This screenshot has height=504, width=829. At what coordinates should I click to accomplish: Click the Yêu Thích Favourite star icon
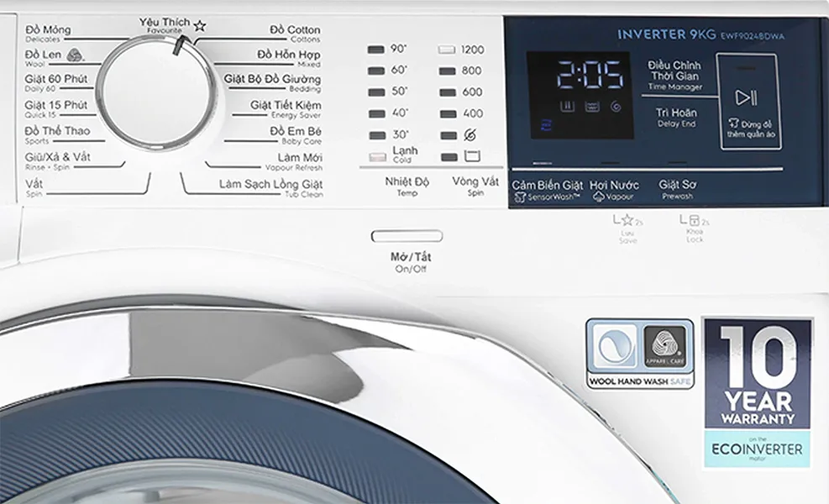click(200, 25)
